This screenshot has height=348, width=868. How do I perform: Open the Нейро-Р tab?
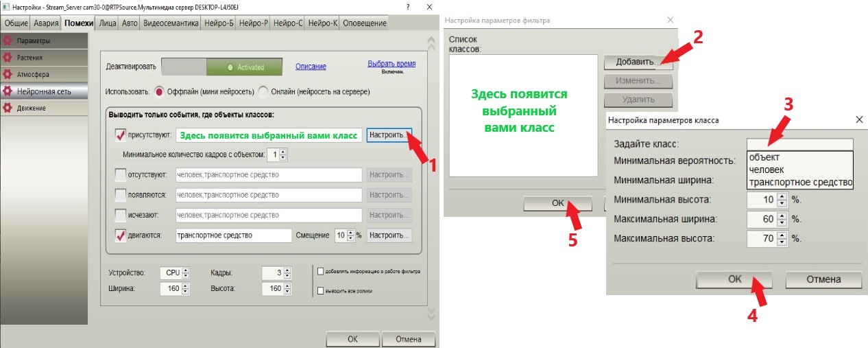point(253,23)
